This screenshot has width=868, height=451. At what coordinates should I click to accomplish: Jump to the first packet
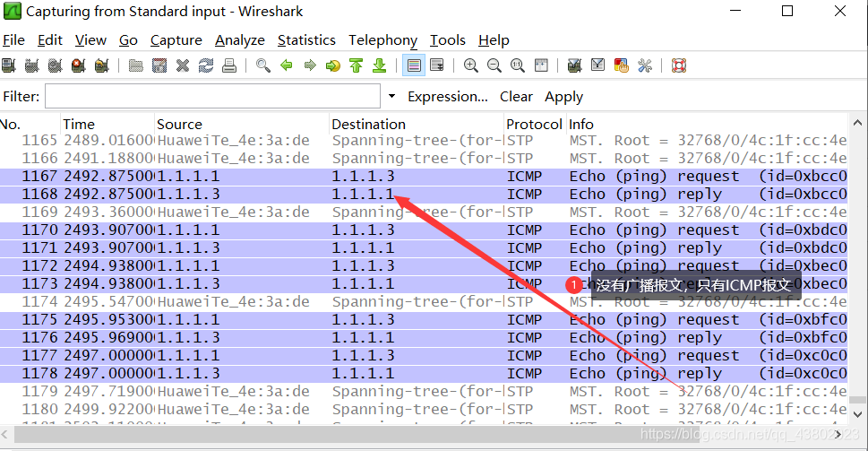point(357,65)
